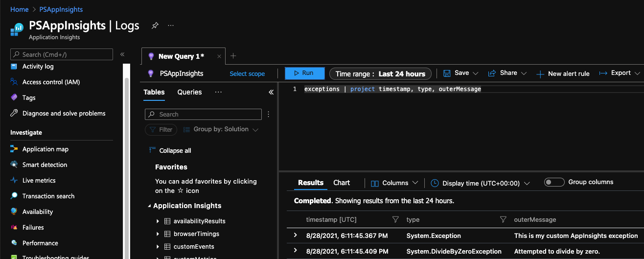Click the Collapse all icon
The height and width of the screenshot is (259, 644).
(x=152, y=150)
